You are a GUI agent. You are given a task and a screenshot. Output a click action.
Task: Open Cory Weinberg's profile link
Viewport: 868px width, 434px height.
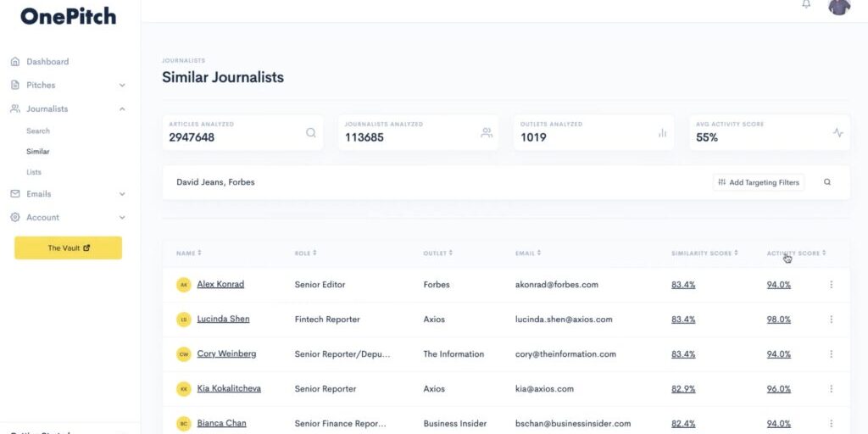[x=226, y=353]
